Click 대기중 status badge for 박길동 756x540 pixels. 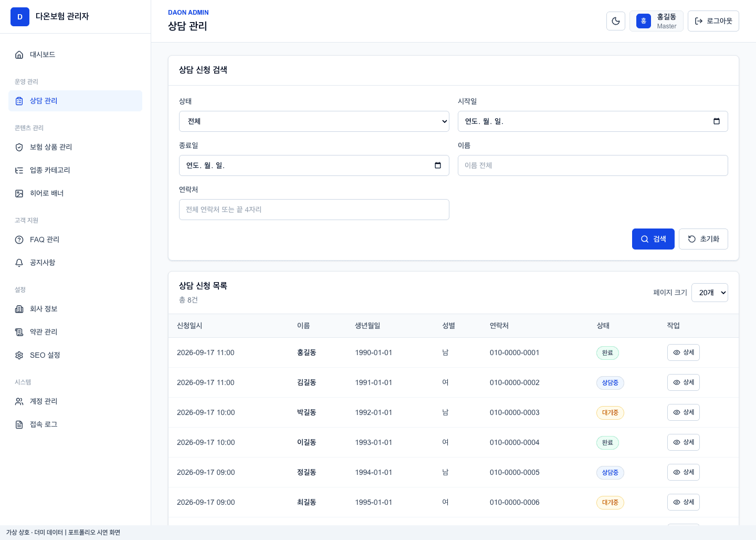(x=610, y=413)
